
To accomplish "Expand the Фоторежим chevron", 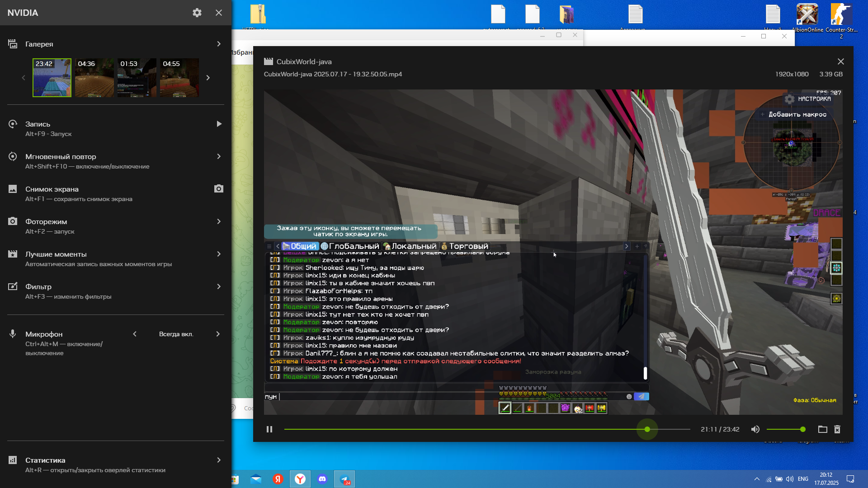I will (219, 221).
